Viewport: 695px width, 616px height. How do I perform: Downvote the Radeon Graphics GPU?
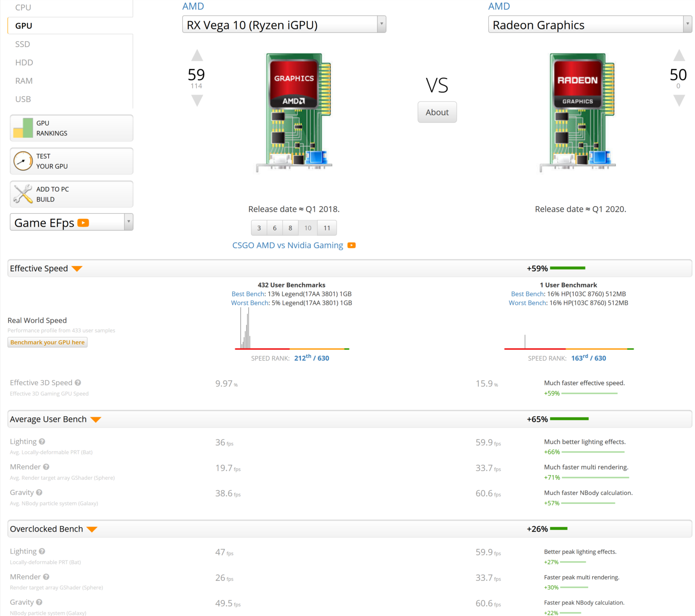(679, 100)
